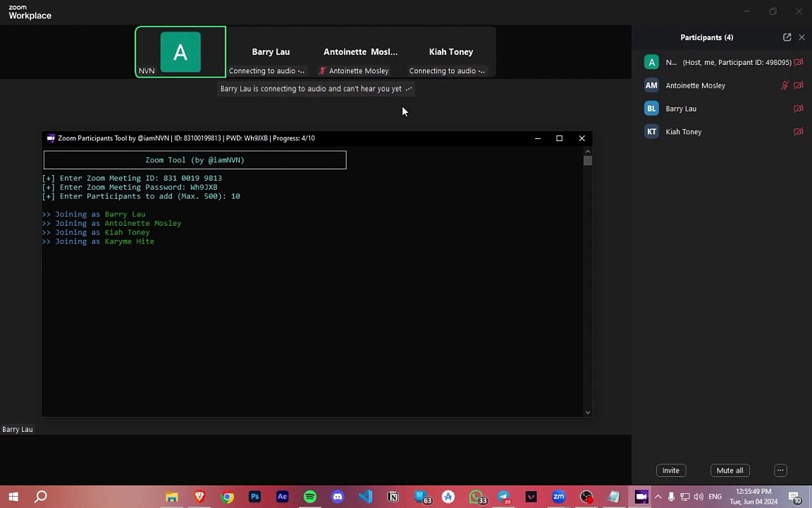Open WhatsApp from the taskbar
The height and width of the screenshot is (508, 812).
476,497
